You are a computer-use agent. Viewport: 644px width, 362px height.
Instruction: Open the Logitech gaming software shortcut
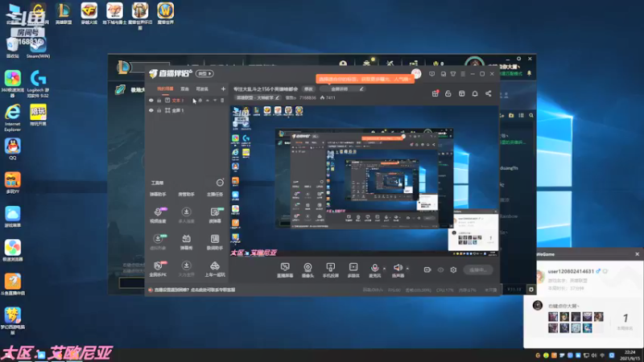(x=38, y=84)
